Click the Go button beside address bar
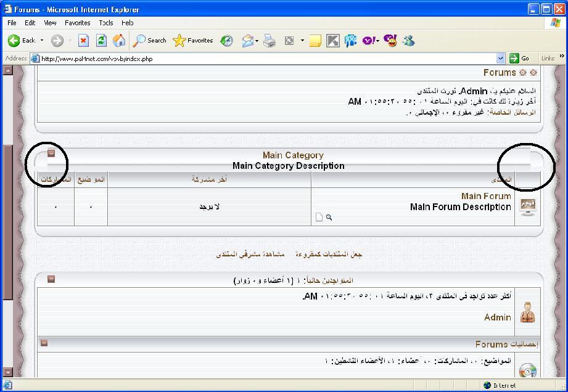Screen dimensions: 568x392 click(519, 59)
